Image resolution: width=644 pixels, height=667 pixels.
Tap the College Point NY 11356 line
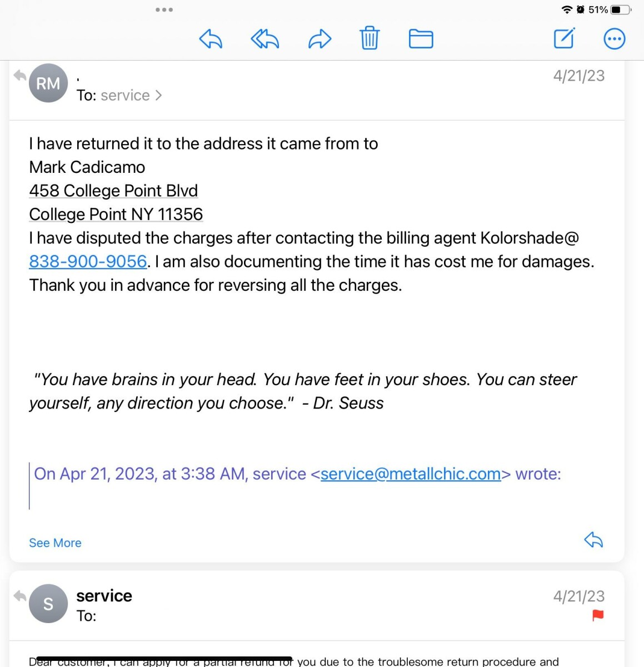click(116, 215)
